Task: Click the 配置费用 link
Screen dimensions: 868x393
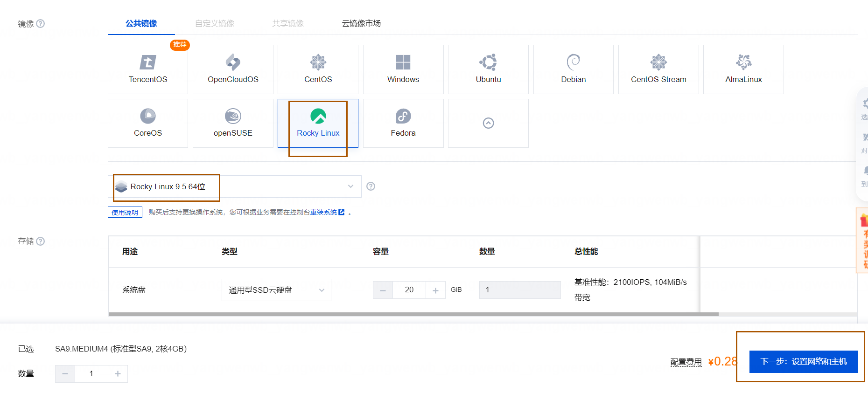Action: 686,362
